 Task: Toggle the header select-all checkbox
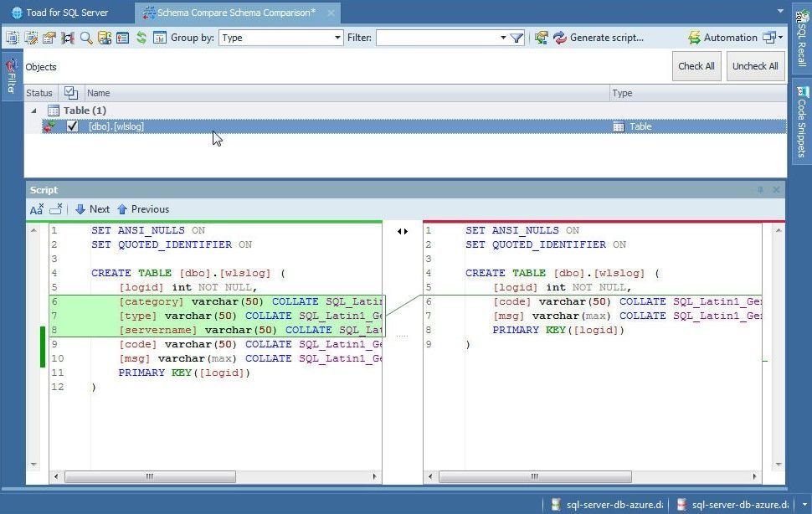(x=71, y=93)
